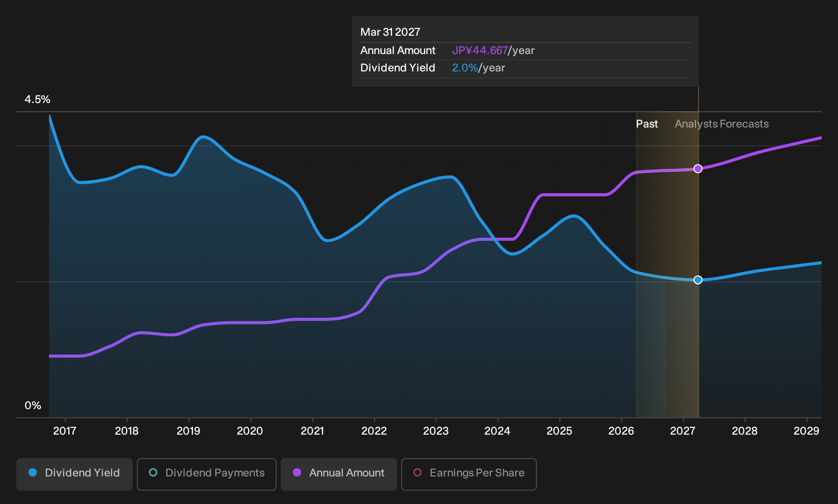Show the Earnings Per Share series
The height and width of the screenshot is (504, 838).
click(x=469, y=474)
